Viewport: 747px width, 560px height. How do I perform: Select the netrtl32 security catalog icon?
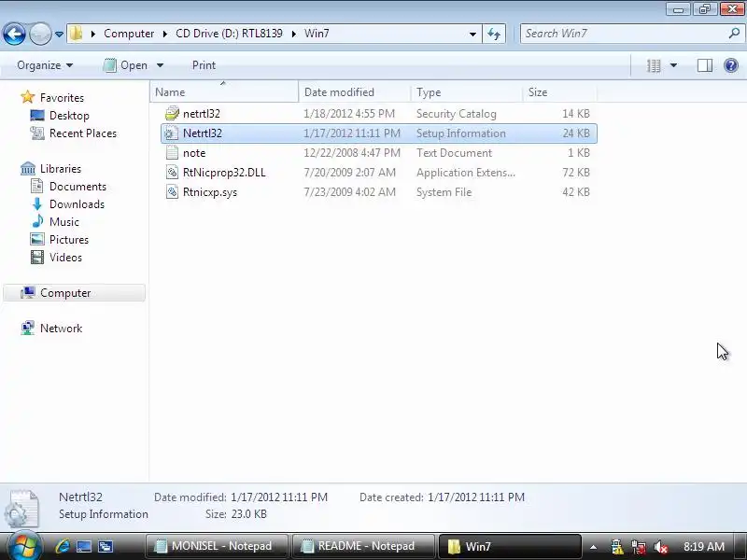(x=172, y=113)
